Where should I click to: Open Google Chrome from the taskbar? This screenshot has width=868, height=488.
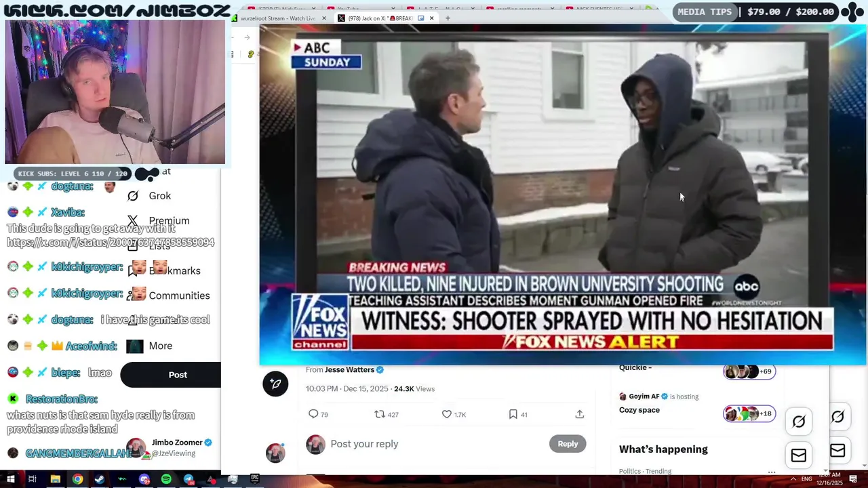pos(77,479)
